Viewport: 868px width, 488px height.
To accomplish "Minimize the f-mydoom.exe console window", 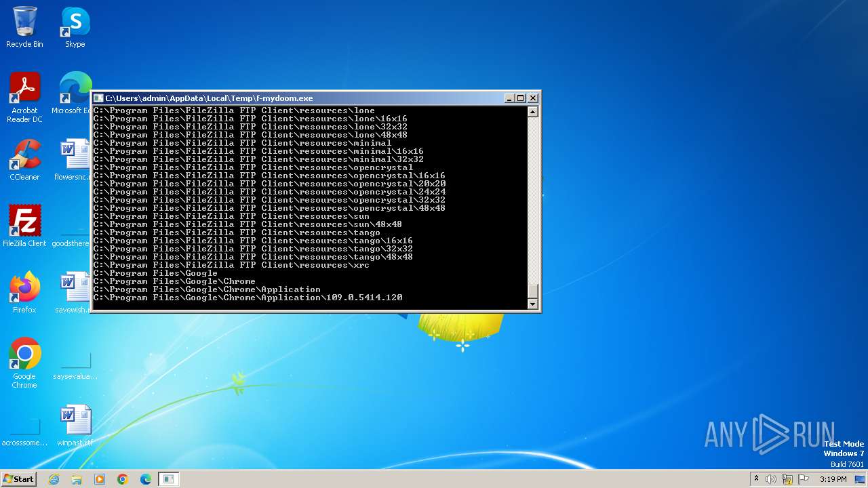I will click(509, 98).
